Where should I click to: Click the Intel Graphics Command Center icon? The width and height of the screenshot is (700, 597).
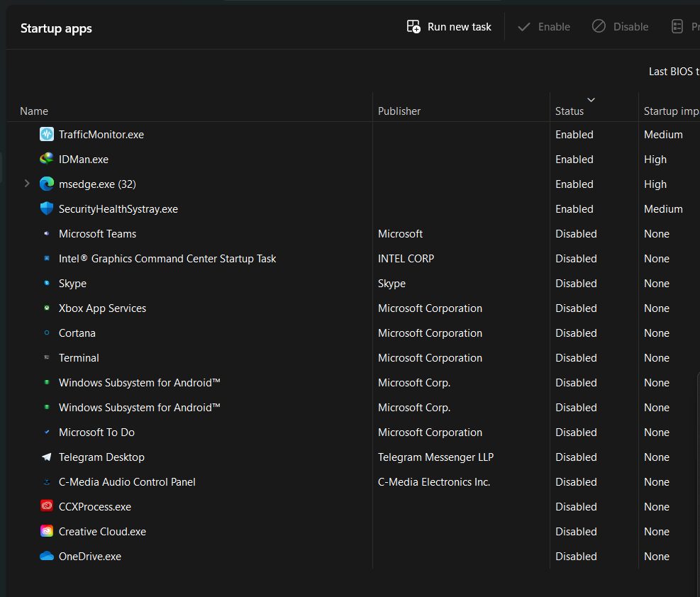point(46,258)
